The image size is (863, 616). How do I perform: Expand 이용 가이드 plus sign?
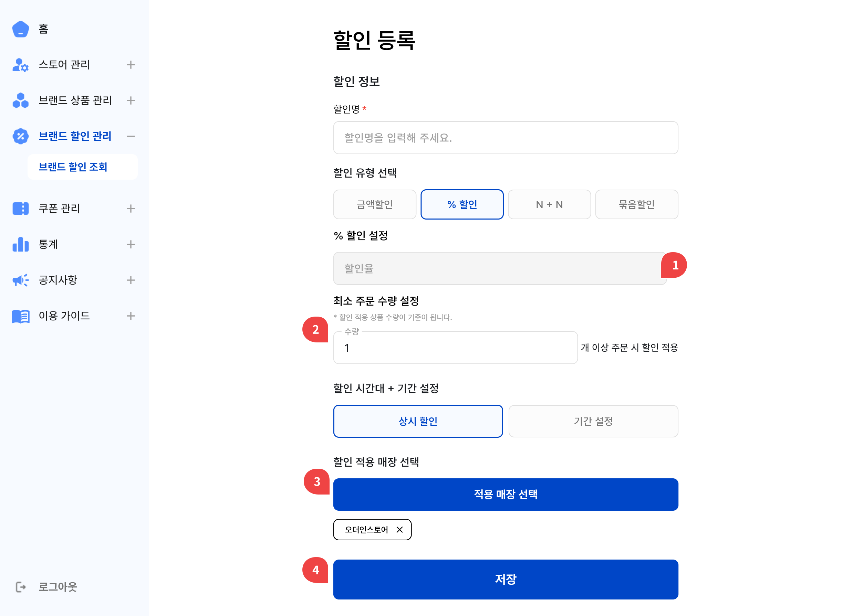(x=131, y=316)
